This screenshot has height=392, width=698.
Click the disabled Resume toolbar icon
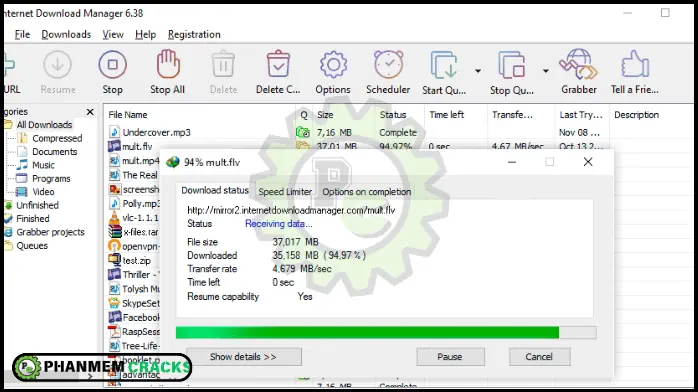point(57,65)
